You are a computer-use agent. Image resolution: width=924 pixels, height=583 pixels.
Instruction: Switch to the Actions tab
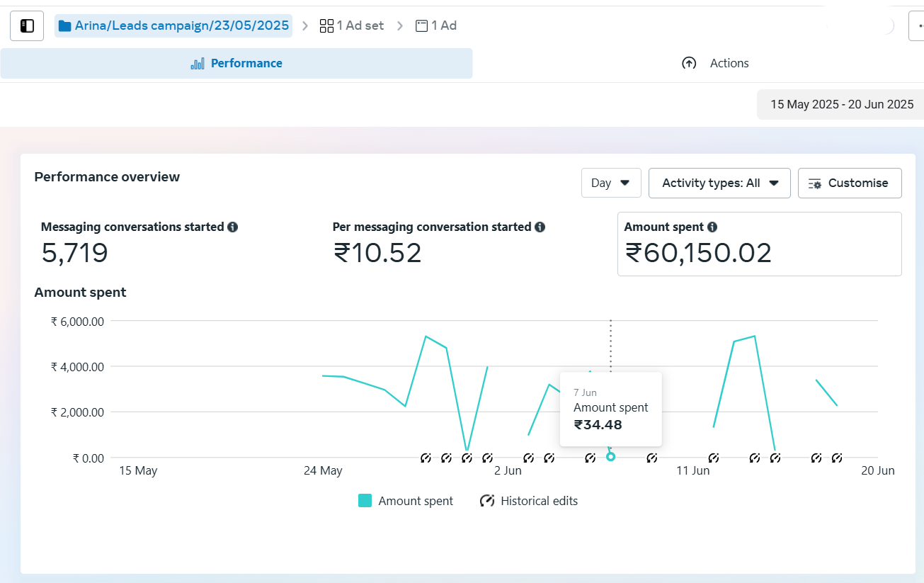[x=715, y=64]
